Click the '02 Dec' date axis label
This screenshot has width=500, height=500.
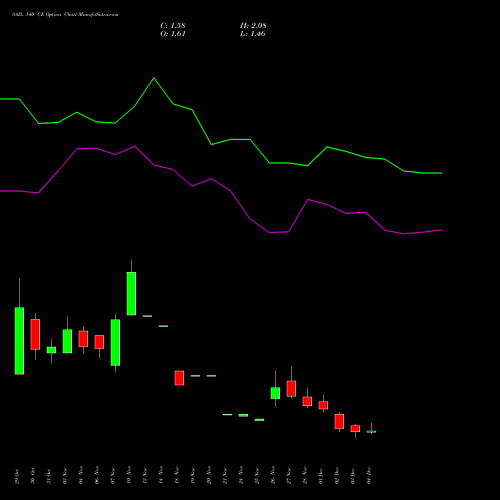pyautogui.click(x=337, y=476)
